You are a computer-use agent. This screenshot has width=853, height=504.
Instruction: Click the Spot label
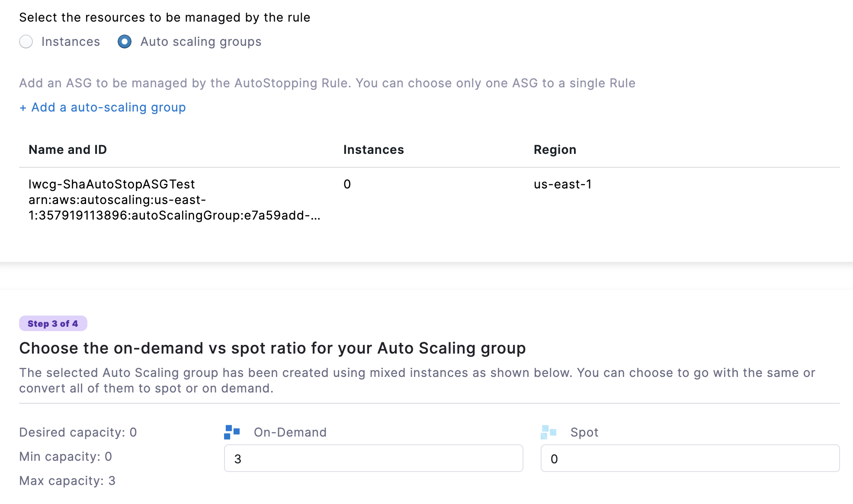[584, 432]
